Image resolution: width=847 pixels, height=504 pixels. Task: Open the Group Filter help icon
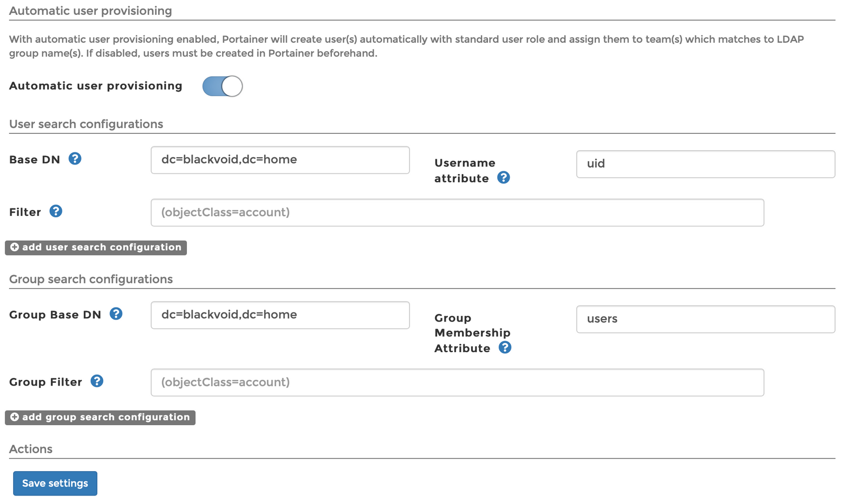[x=96, y=381]
